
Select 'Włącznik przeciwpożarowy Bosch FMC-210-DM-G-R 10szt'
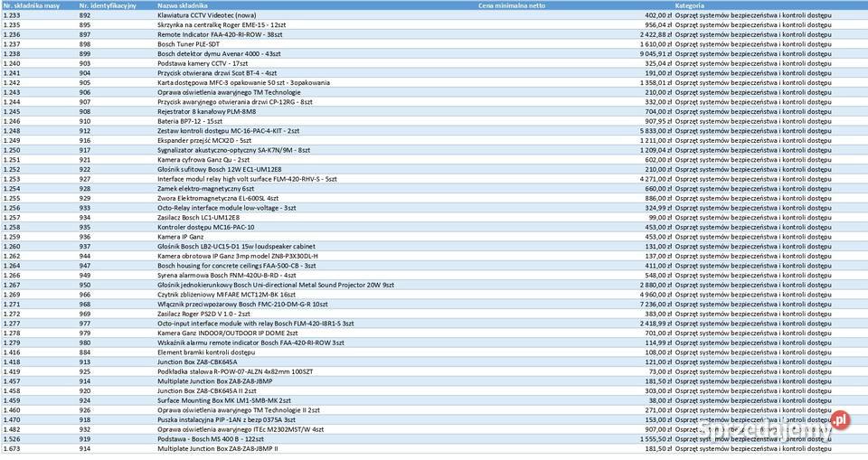(x=242, y=305)
